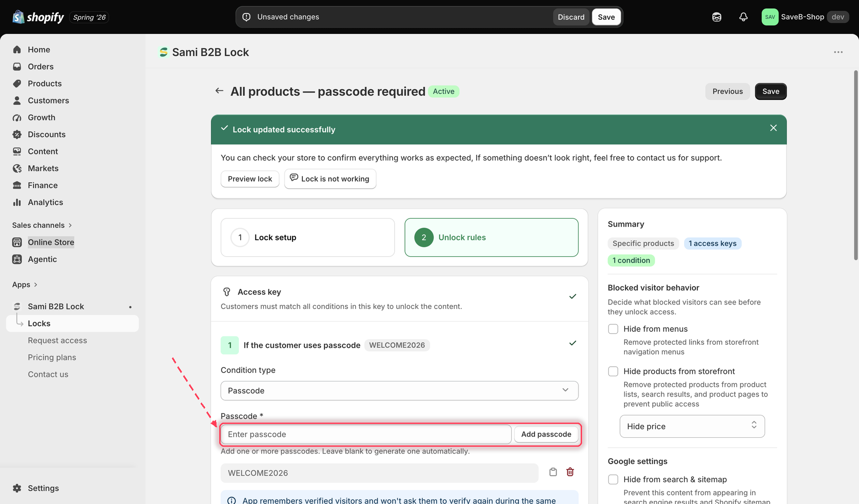Click the Shopify logo
This screenshot has height=504, width=859.
pos(38,17)
